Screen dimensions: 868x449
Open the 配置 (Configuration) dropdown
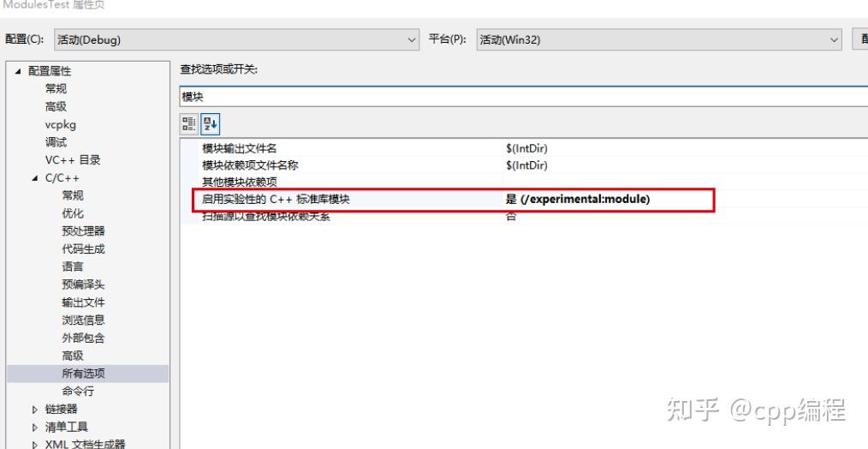click(236, 40)
